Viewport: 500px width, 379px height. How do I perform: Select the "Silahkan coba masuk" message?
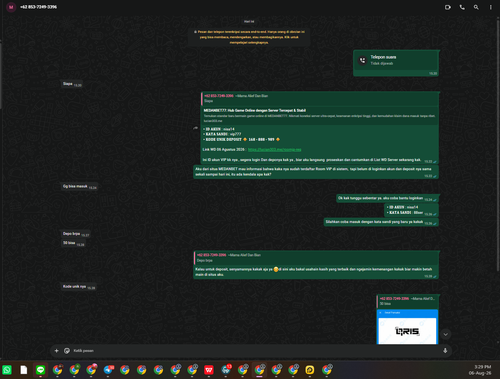click(381, 222)
